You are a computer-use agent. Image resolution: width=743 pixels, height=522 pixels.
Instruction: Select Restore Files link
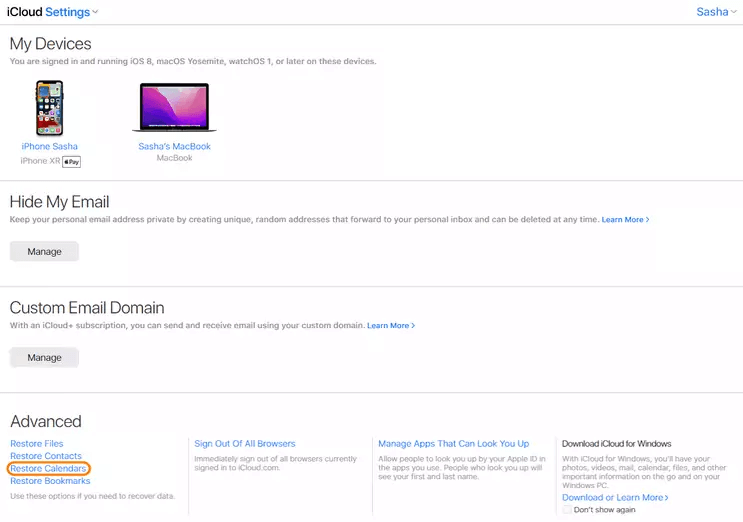tap(37, 443)
